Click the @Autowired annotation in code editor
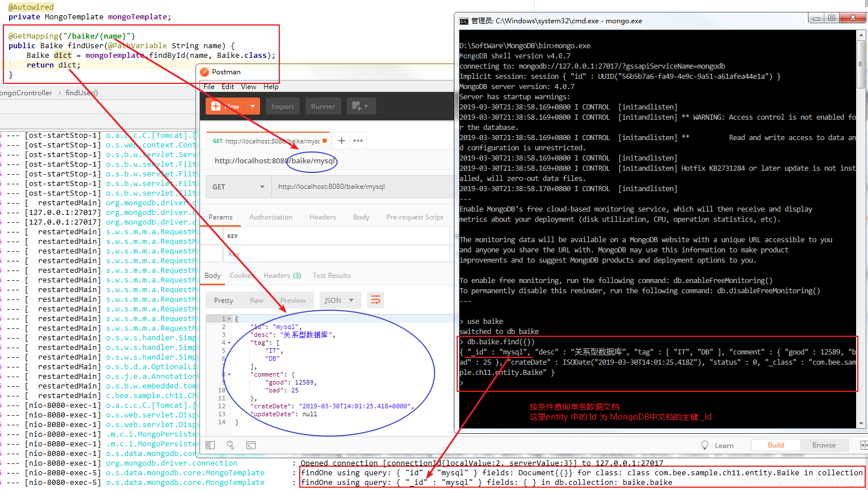 coord(31,7)
